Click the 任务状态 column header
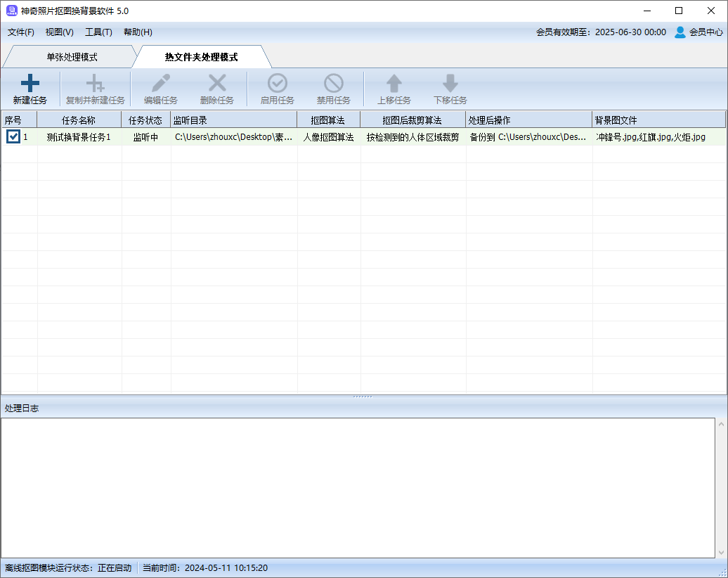This screenshot has height=578, width=728. point(145,120)
